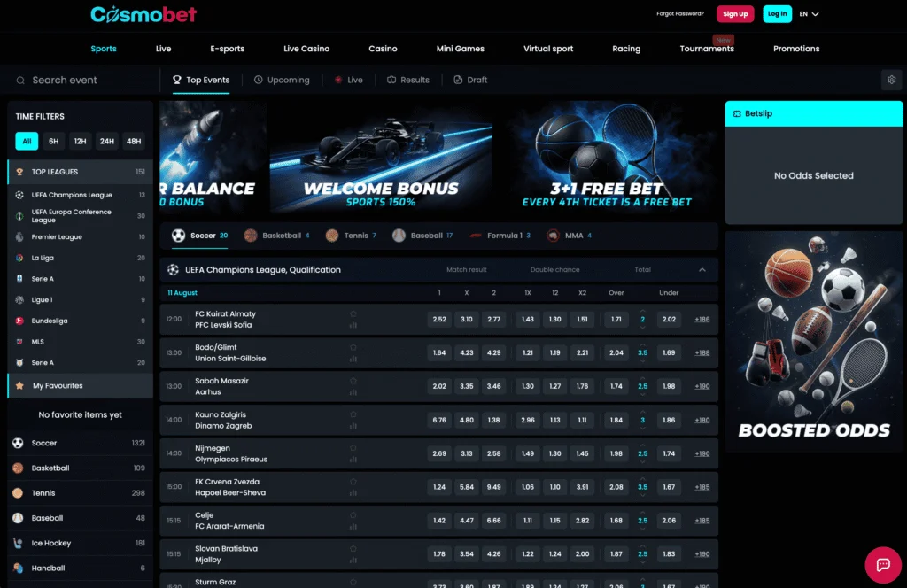Change total line 3.5 for Bodo/Glimt match
The width and height of the screenshot is (907, 588).
pyautogui.click(x=642, y=352)
